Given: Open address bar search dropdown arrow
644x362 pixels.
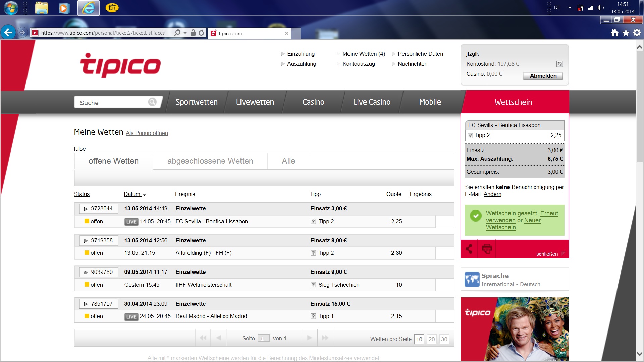Looking at the screenshot, I should click(x=185, y=33).
